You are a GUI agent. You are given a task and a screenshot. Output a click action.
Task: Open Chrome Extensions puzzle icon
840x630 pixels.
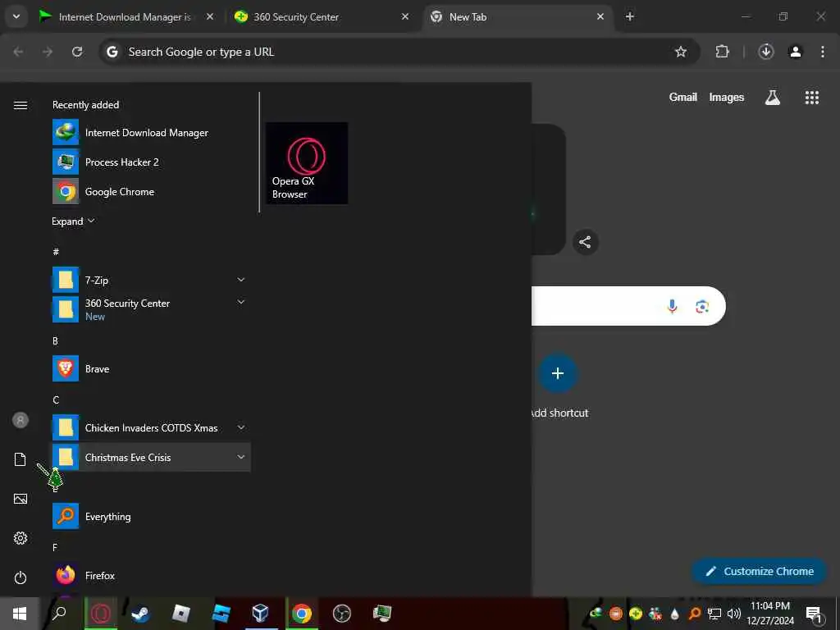(722, 52)
